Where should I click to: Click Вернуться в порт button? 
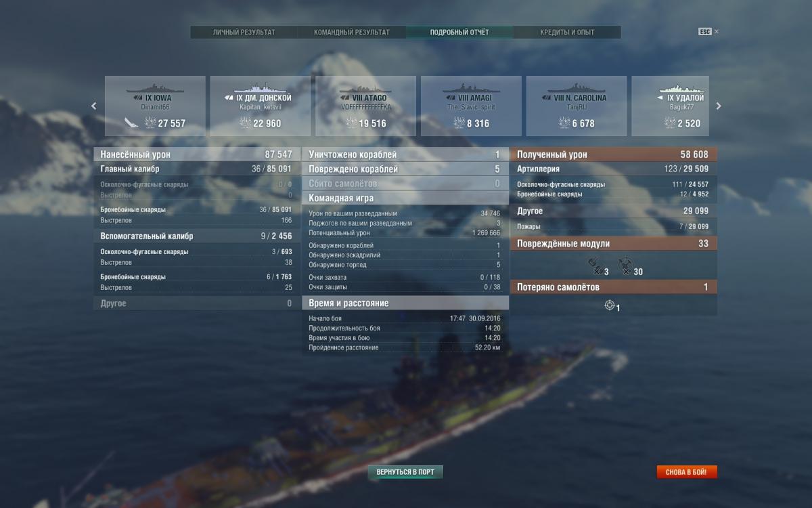point(406,471)
